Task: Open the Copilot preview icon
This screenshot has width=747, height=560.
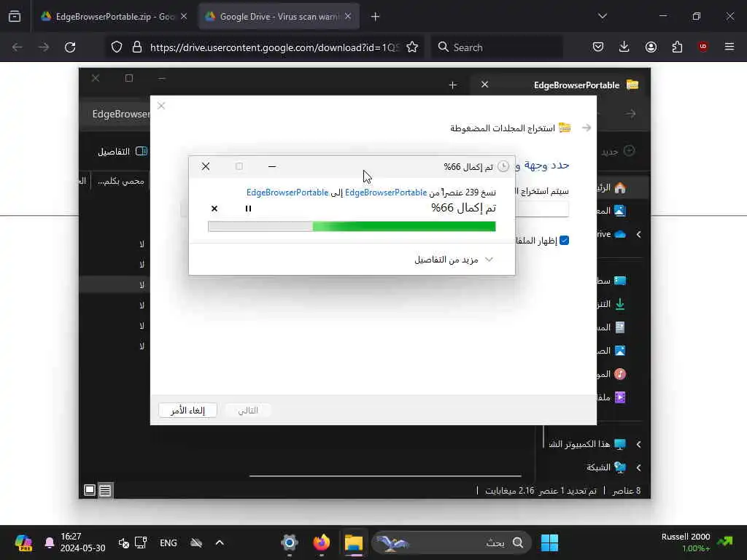Action: coord(23,542)
